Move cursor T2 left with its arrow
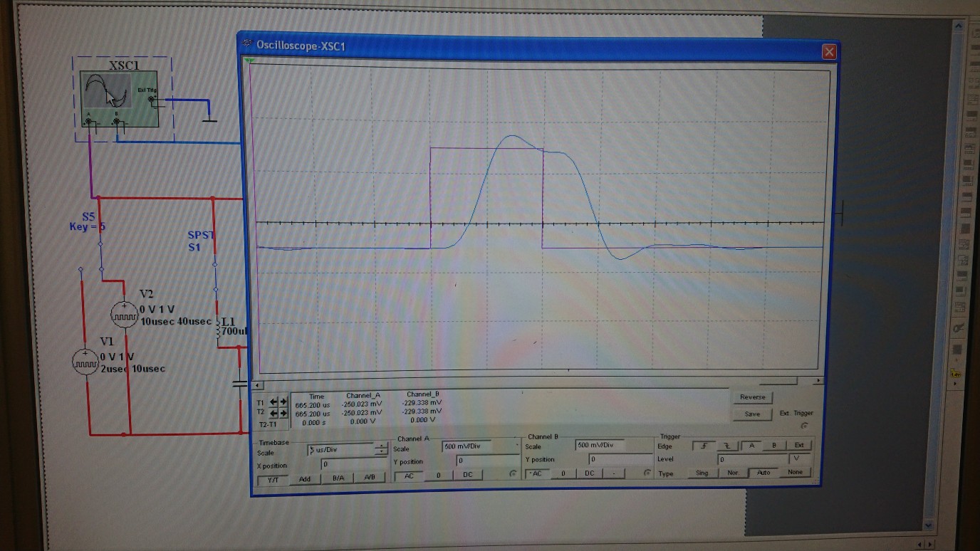The height and width of the screenshot is (551, 980). tap(274, 412)
